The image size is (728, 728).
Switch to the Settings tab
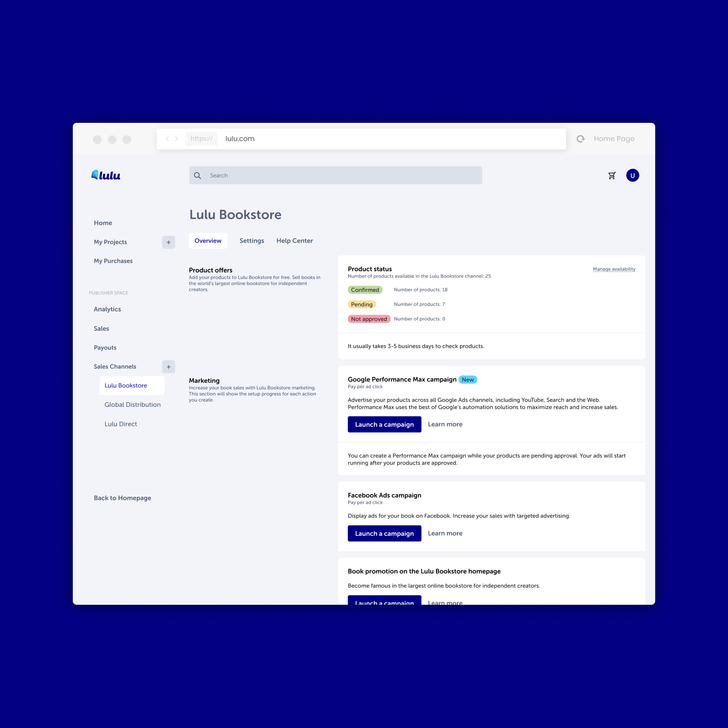(x=252, y=241)
